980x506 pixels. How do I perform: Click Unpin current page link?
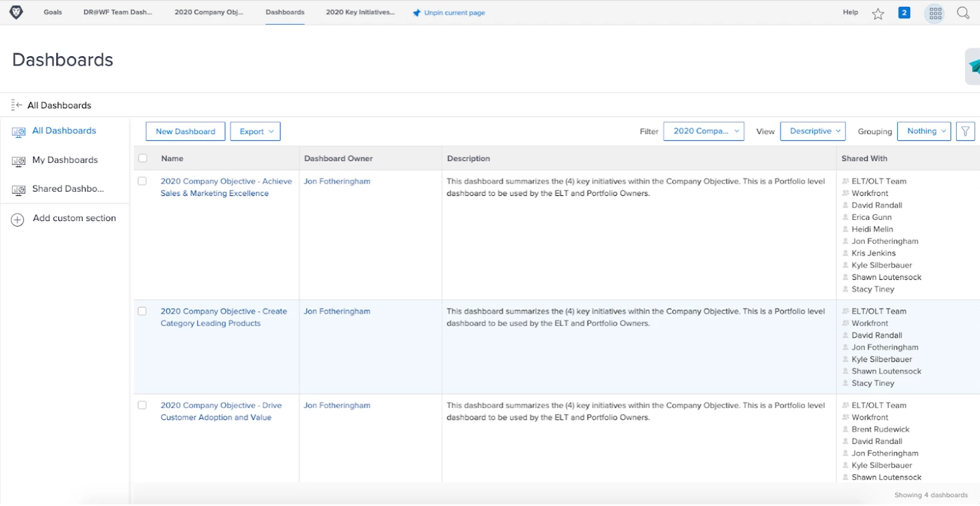tap(454, 13)
